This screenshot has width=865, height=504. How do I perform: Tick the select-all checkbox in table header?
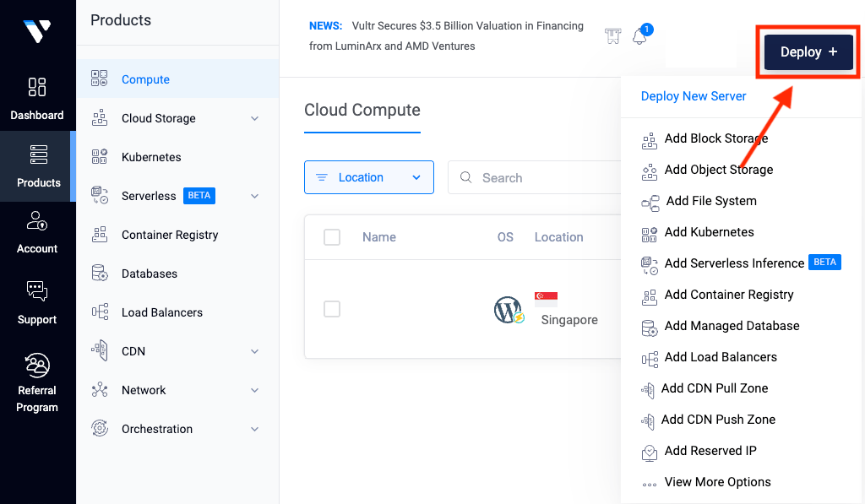[x=331, y=237]
